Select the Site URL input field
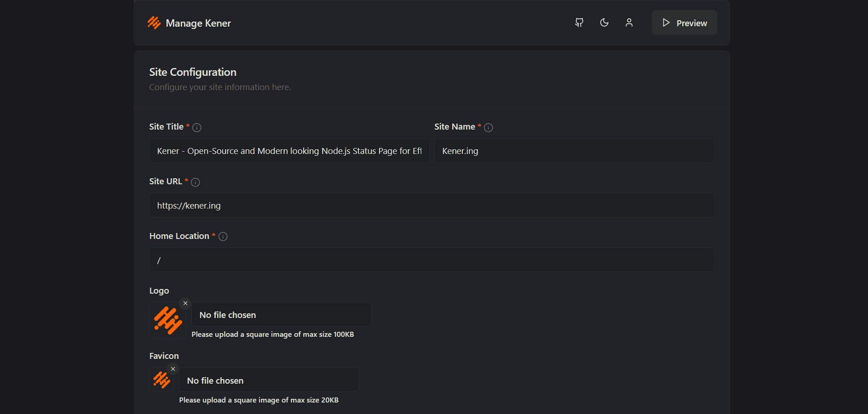This screenshot has width=868, height=414. [x=431, y=205]
